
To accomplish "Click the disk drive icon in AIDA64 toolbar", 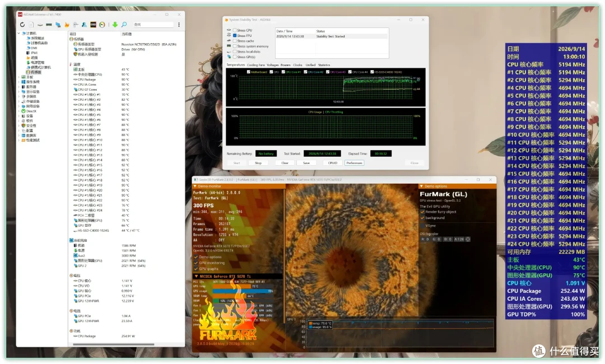I will [40, 25].
